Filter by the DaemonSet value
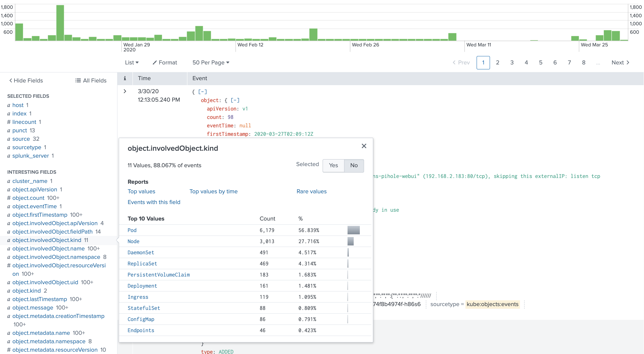Screen dimensions: 644x354 (x=141, y=252)
